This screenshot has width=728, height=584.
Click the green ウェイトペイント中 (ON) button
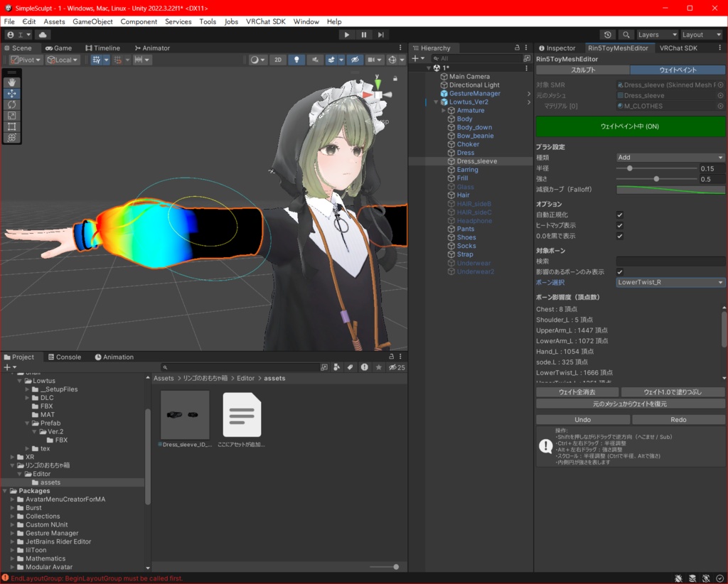tap(629, 126)
